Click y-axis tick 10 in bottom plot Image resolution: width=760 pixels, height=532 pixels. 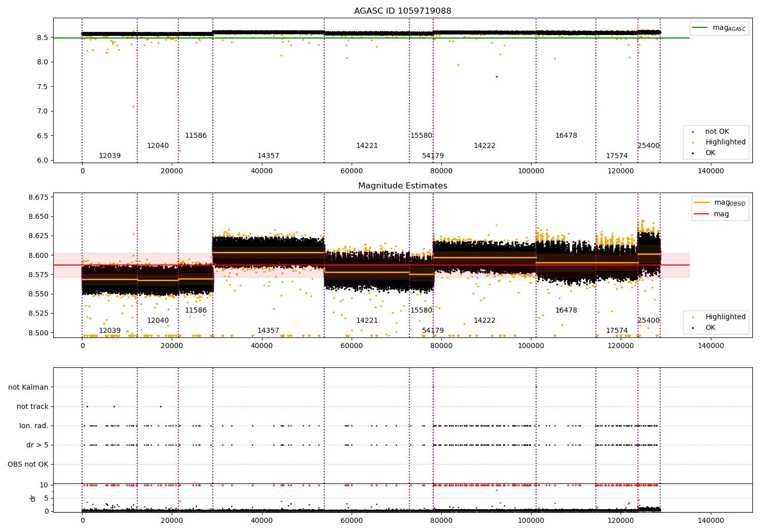44,485
